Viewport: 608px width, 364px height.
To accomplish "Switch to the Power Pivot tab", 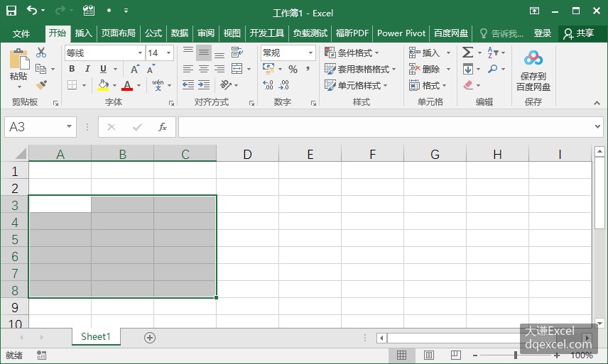I will 401,33.
